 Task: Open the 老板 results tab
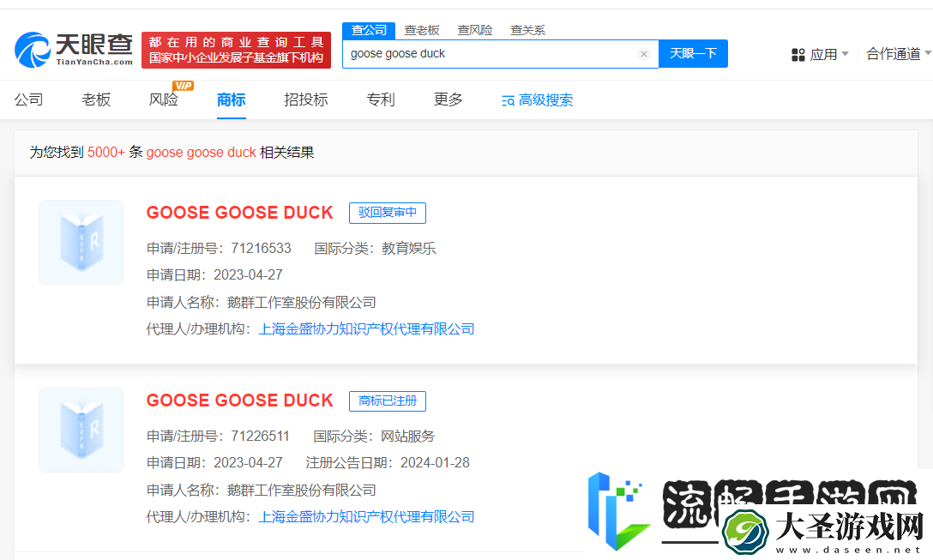coord(96,100)
